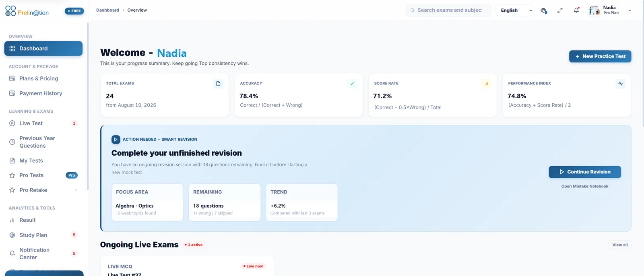Click the Result chart icon
This screenshot has height=276, width=644.
[12, 220]
